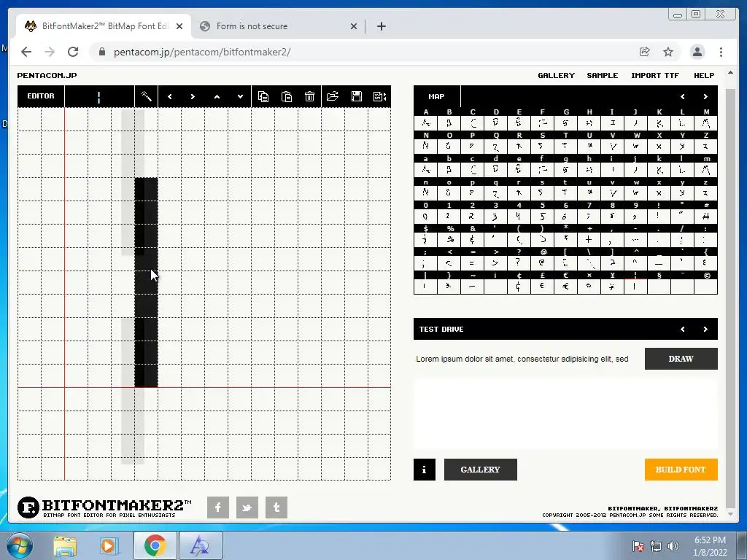Click the export data icon in editor toolbar
This screenshot has width=747, height=560.
(x=379, y=96)
